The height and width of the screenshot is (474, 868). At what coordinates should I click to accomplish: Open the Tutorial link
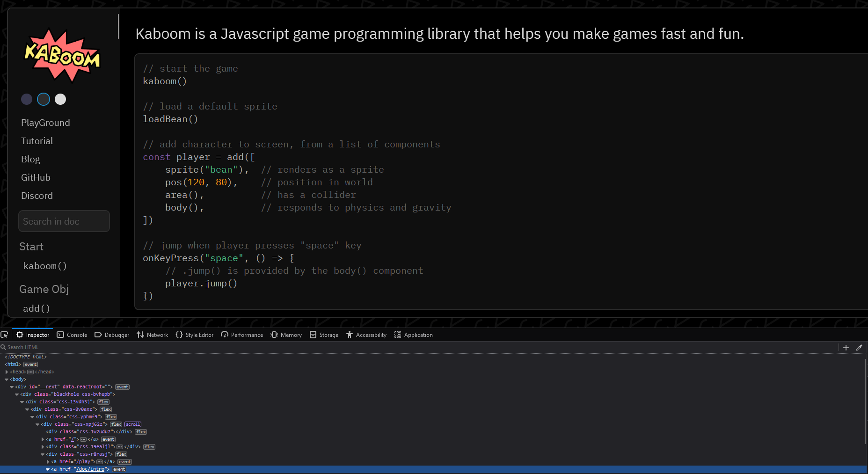(37, 141)
